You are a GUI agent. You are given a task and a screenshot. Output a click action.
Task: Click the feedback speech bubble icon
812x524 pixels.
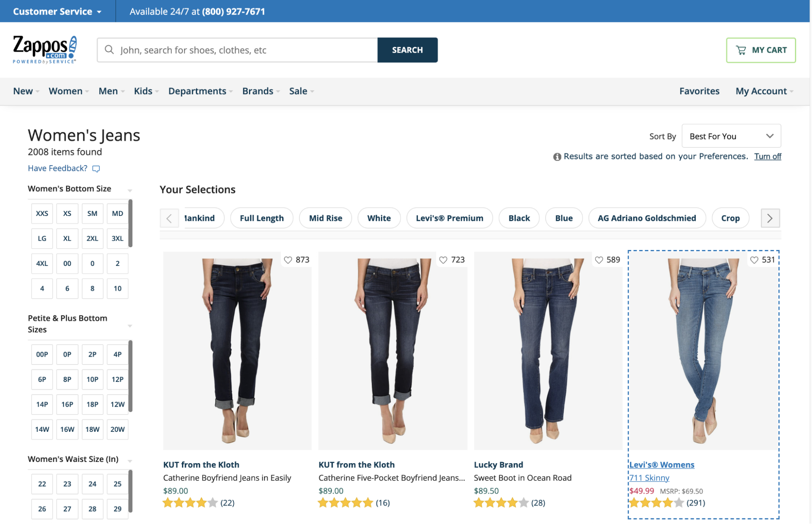click(96, 168)
